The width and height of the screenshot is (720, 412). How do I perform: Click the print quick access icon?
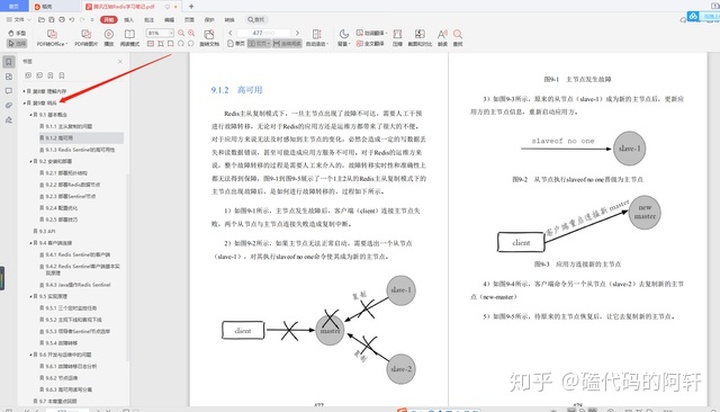click(62, 20)
